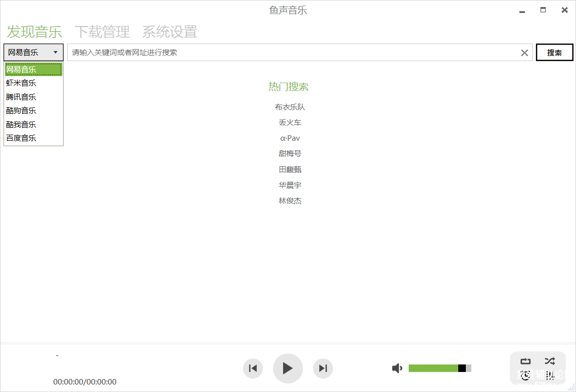Screen dimensions: 576x392
Task: Play the current track
Action: (x=287, y=368)
